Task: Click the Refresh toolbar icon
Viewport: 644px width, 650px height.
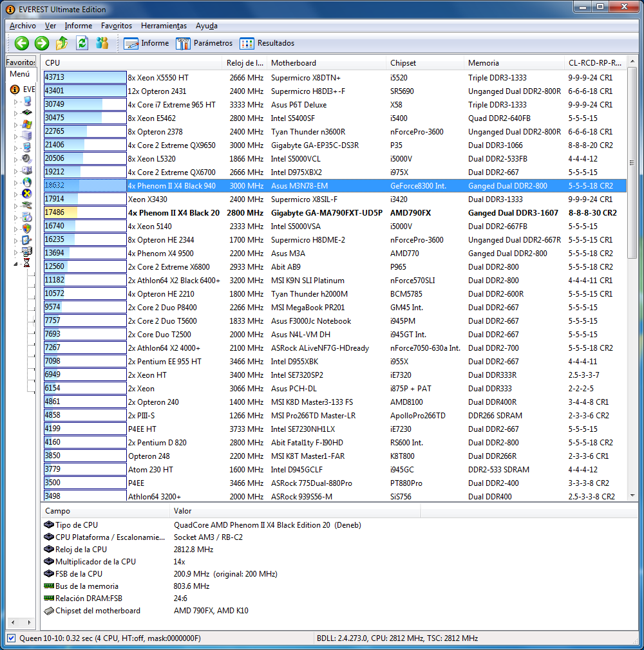Action: point(82,43)
